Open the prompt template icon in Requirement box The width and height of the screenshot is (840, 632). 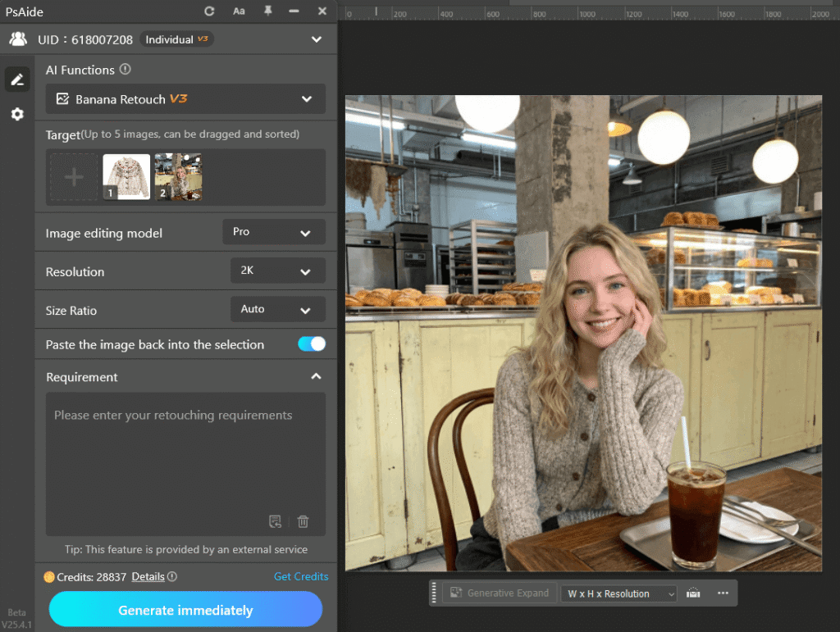coord(276,521)
